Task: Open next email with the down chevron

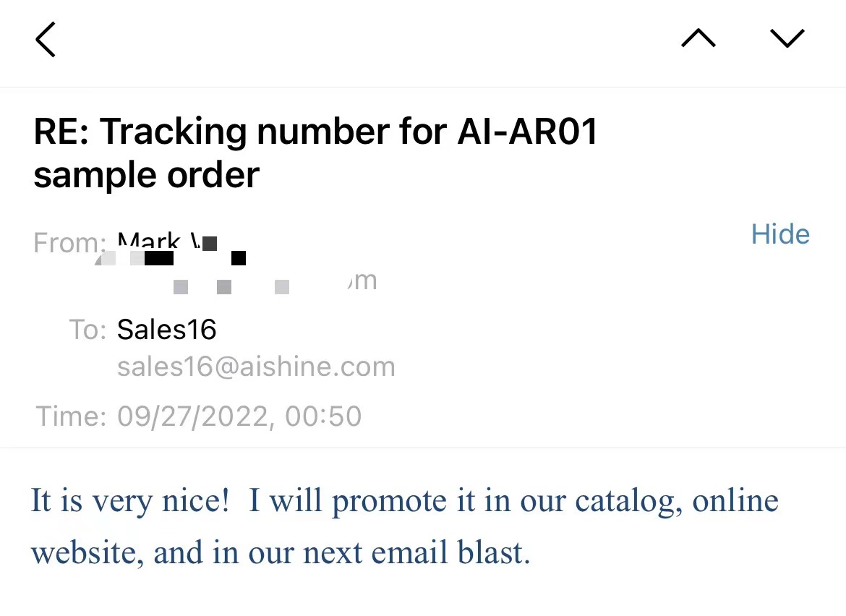Action: coord(787,38)
